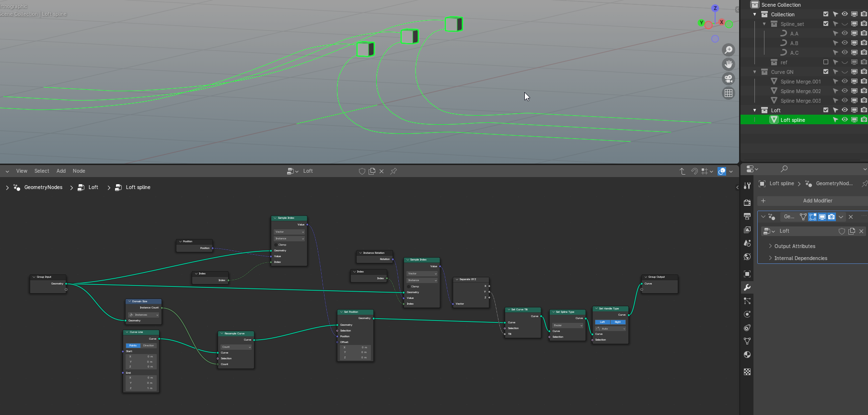Hide Spline Merge.002 in viewport
868x415 pixels.
click(x=845, y=91)
